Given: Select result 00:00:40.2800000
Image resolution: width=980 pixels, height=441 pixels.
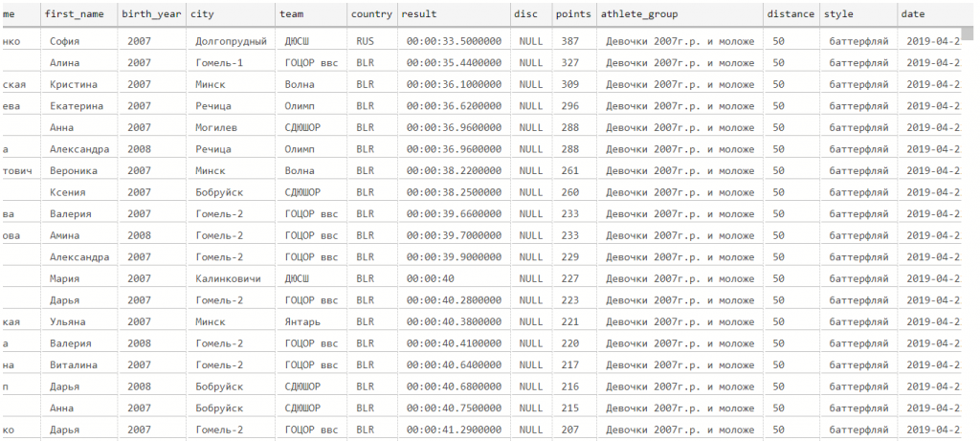Looking at the screenshot, I should pyautogui.click(x=454, y=299).
